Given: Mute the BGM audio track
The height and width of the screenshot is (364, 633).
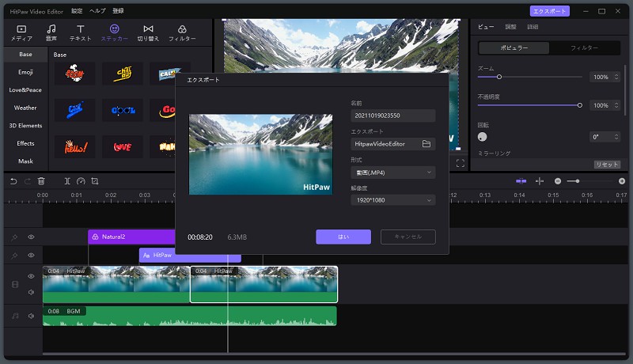Looking at the screenshot, I should (32, 316).
